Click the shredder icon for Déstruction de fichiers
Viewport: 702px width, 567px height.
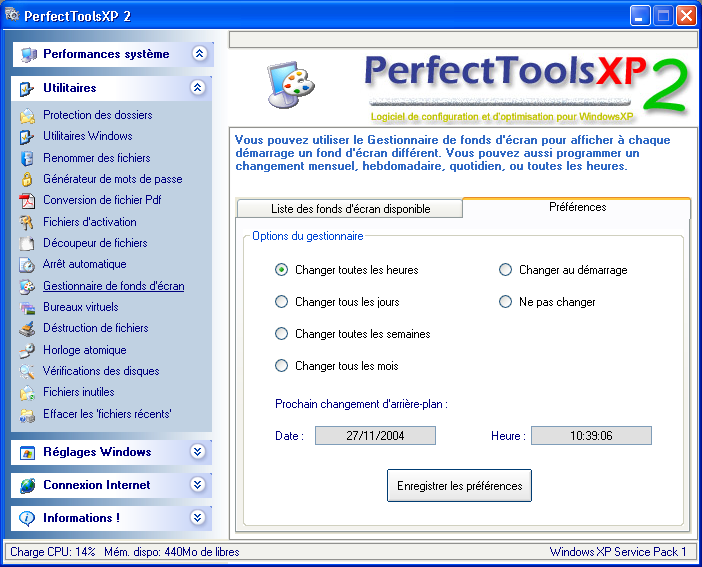point(27,329)
